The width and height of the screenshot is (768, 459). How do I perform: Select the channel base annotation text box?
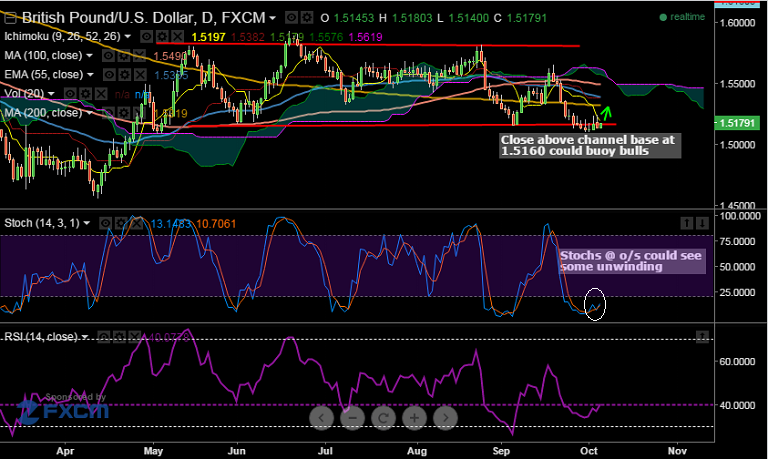590,145
